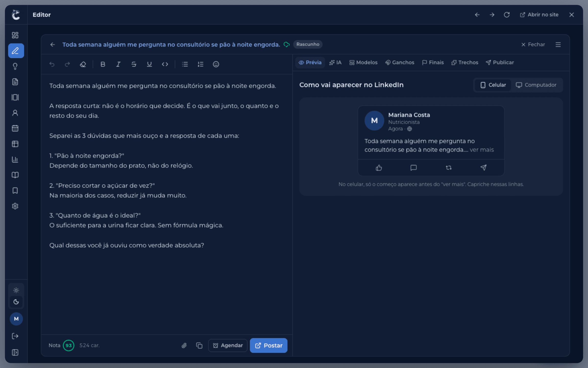Viewport: 588px width, 368px height.
Task: Click the paperclip attachment icon
Action: pyautogui.click(x=184, y=345)
